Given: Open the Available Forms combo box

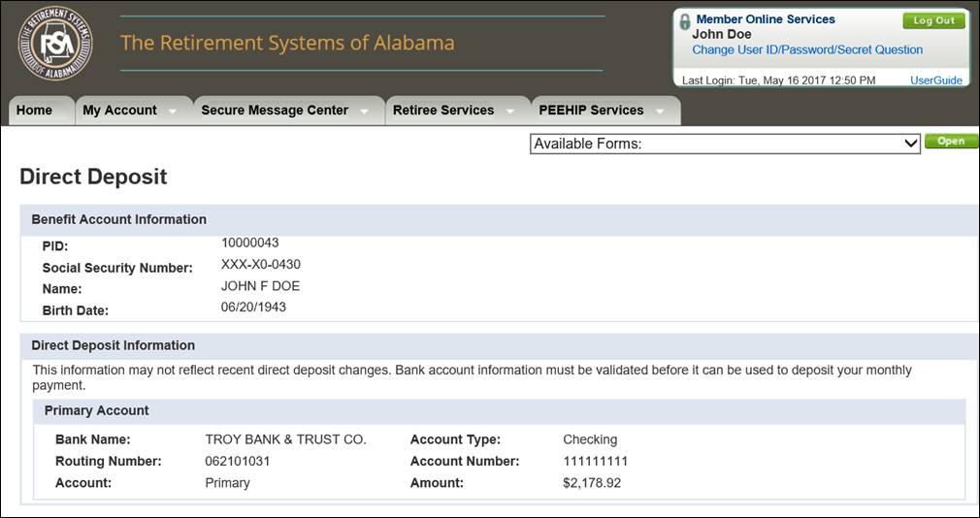Looking at the screenshot, I should 725,144.
